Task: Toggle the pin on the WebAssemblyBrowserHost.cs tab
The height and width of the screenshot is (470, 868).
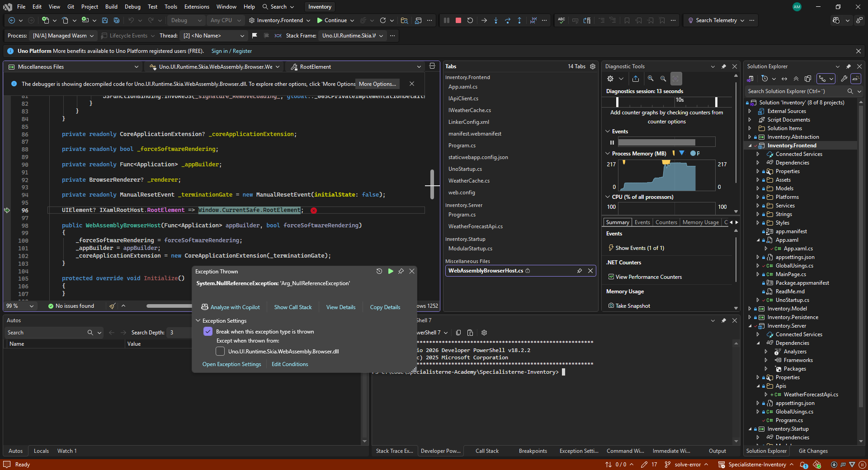Action: pos(580,271)
